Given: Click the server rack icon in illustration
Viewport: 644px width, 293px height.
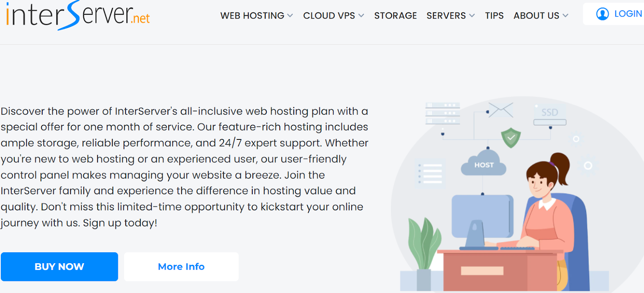Looking at the screenshot, I should [x=443, y=113].
